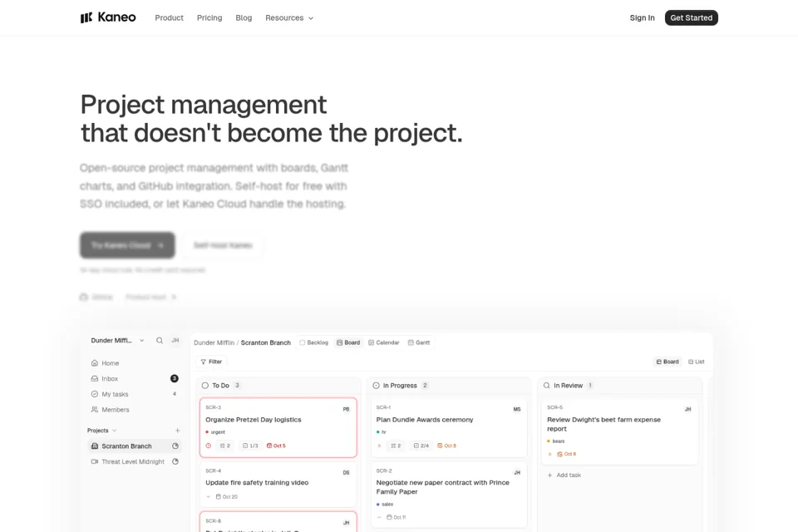Viewport: 798px width, 532px height.
Task: Open the Plan Dundie Awards ceremony card
Action: pyautogui.click(x=449, y=427)
